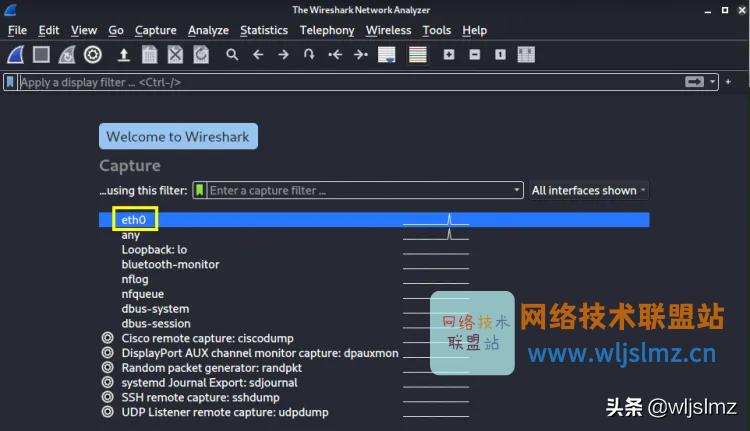750x431 pixels.
Task: Close this capture file icon
Action: (175, 55)
